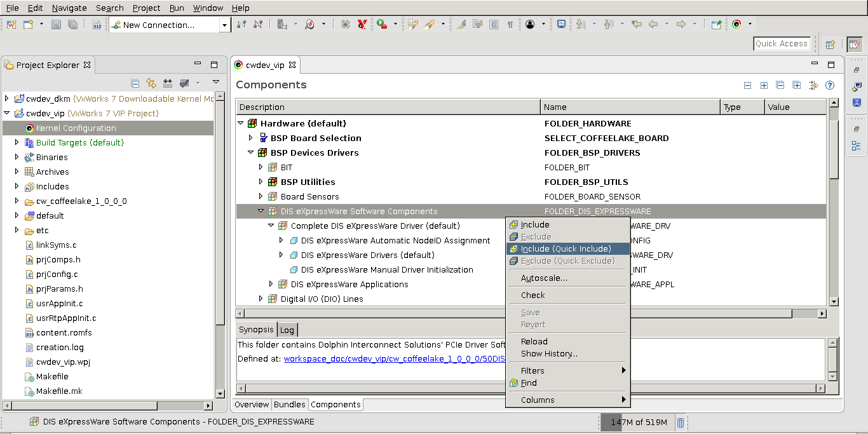This screenshot has width=868, height=434.
Task: Click the Save All icon in the toolbar
Action: (x=72, y=24)
